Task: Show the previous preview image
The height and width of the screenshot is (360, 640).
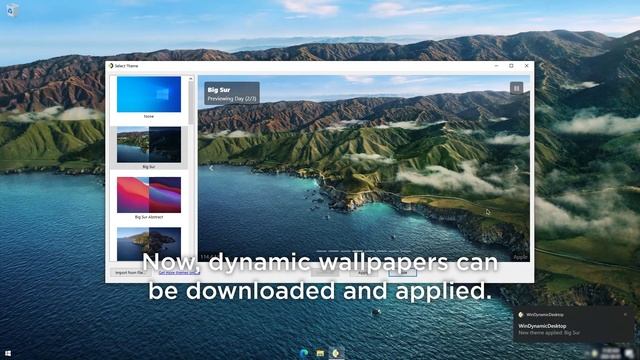Action: [x=211, y=168]
